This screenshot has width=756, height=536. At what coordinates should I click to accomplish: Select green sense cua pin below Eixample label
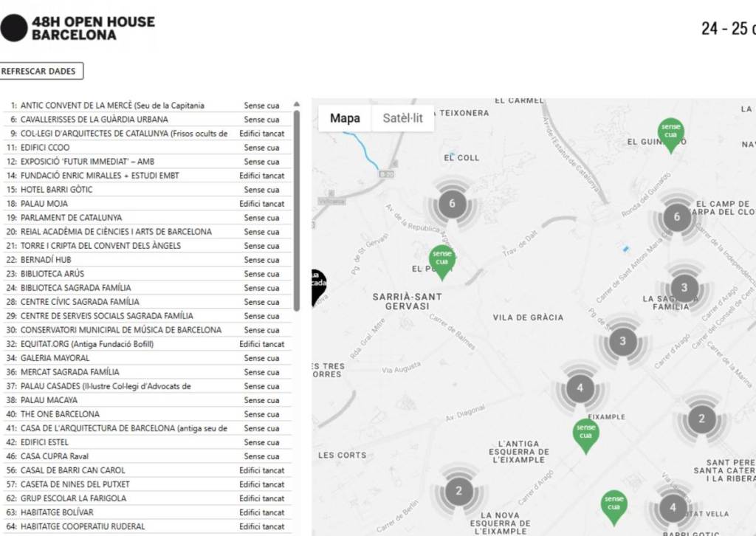coord(585,436)
